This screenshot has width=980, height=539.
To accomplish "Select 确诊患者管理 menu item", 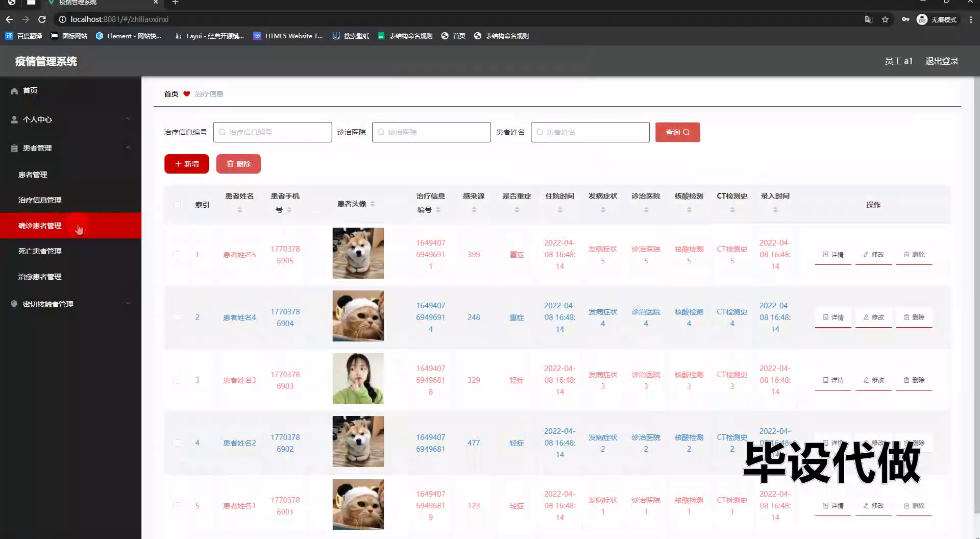I will click(x=70, y=226).
